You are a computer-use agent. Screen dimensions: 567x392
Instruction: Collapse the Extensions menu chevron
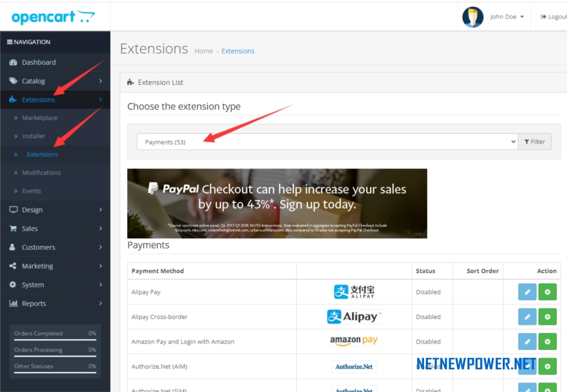(x=101, y=99)
